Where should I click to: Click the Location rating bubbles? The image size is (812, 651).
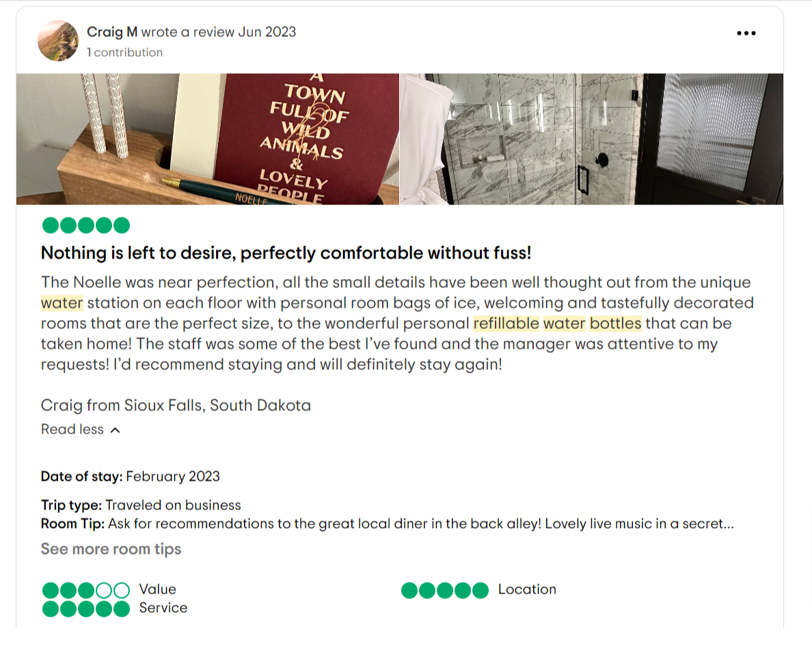445,589
